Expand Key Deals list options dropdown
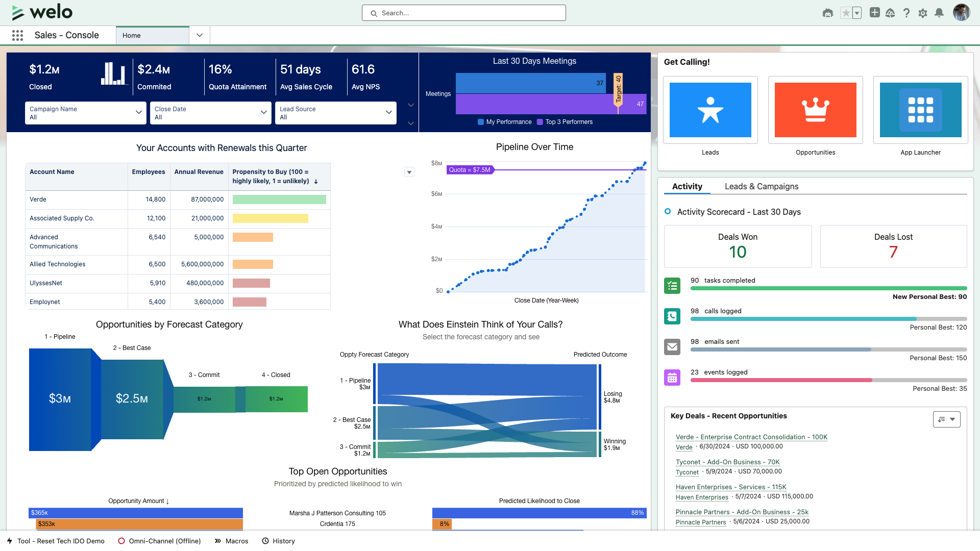Screen dimensions: 980x551 tap(946, 419)
